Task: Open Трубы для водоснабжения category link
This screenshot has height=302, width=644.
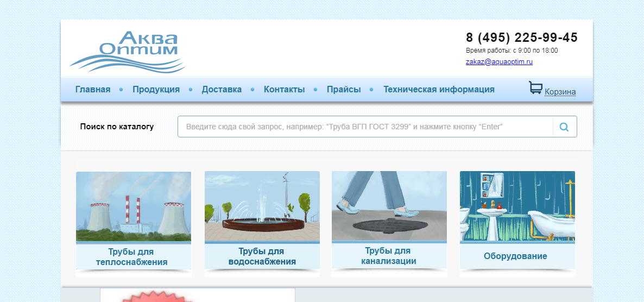Action: 262,256
